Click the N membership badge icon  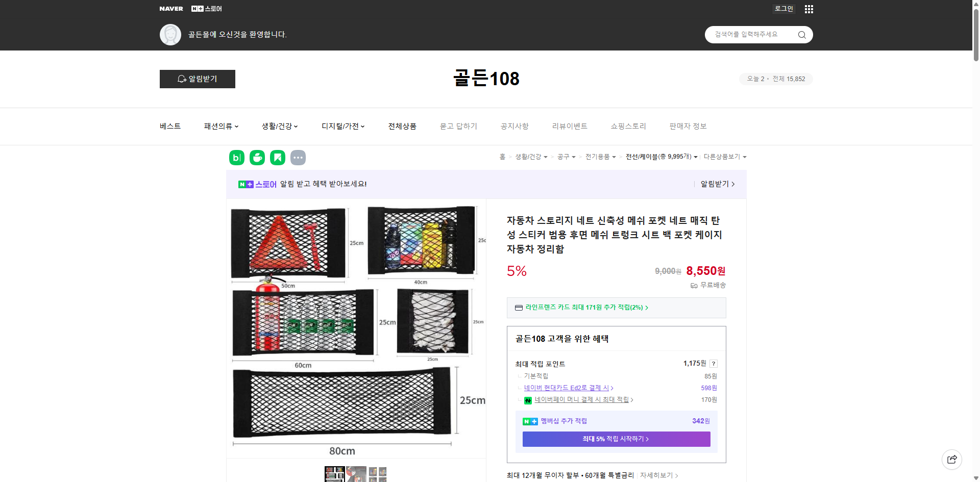529,421
